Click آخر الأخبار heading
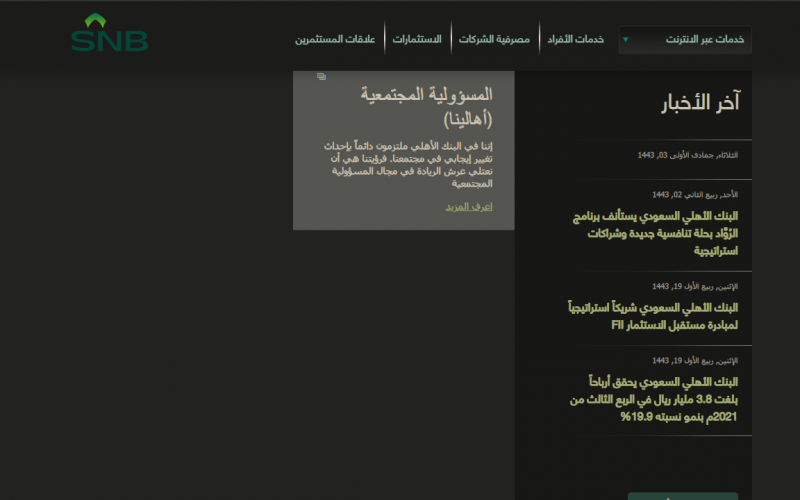This screenshot has width=800, height=500. (x=700, y=103)
